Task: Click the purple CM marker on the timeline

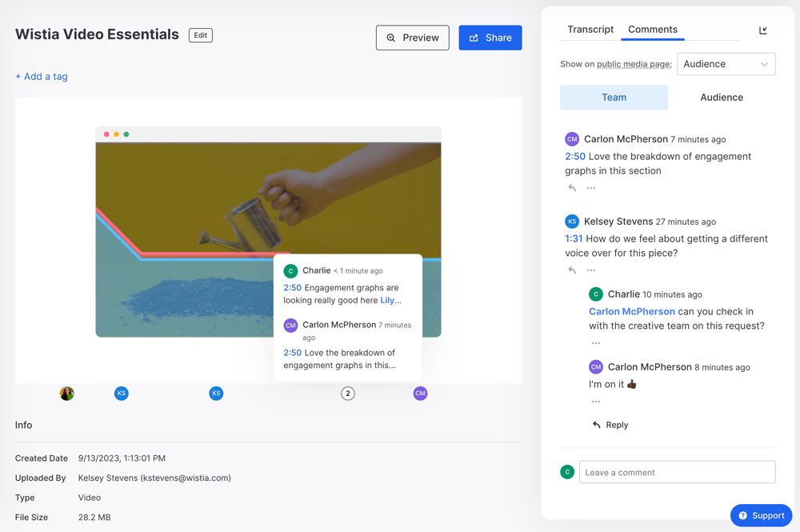Action: pos(421,394)
